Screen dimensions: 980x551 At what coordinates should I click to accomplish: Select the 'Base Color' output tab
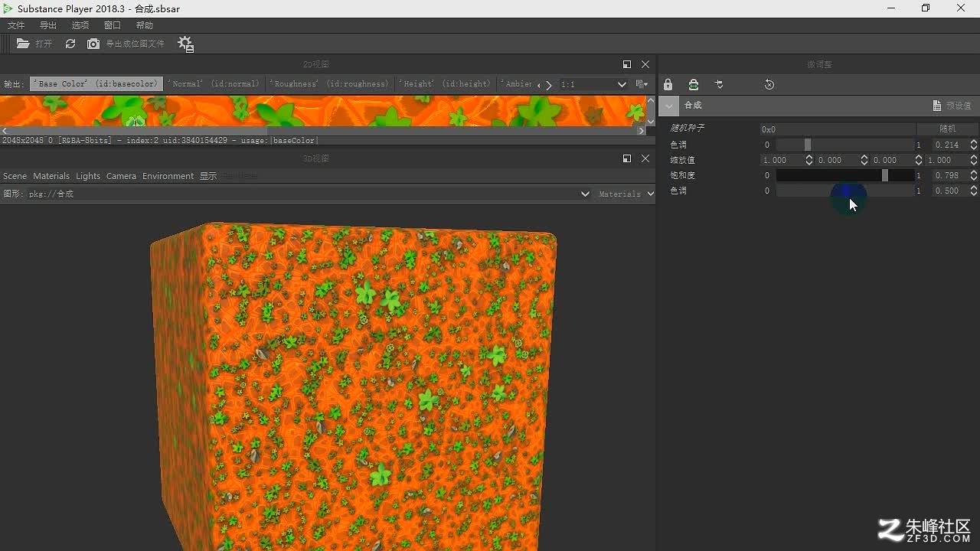96,84
